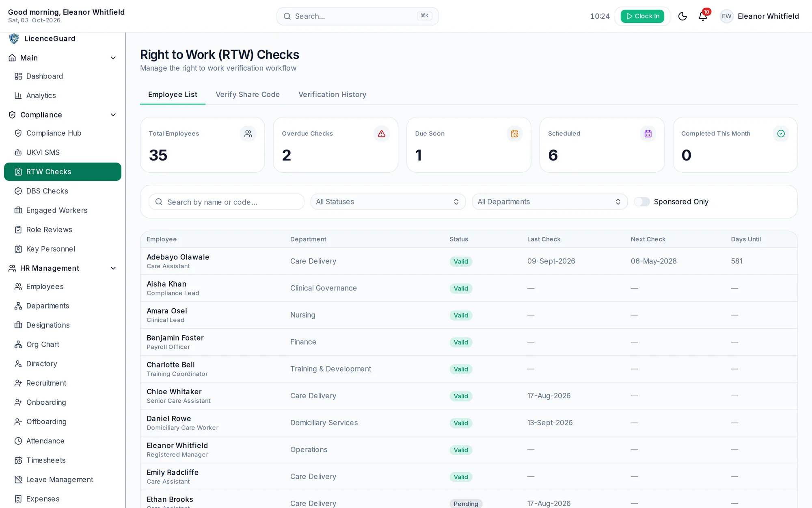Click Daniel Rowe last check 13-Sept-2026
Viewport: 812px width, 508px height.
(x=550, y=423)
